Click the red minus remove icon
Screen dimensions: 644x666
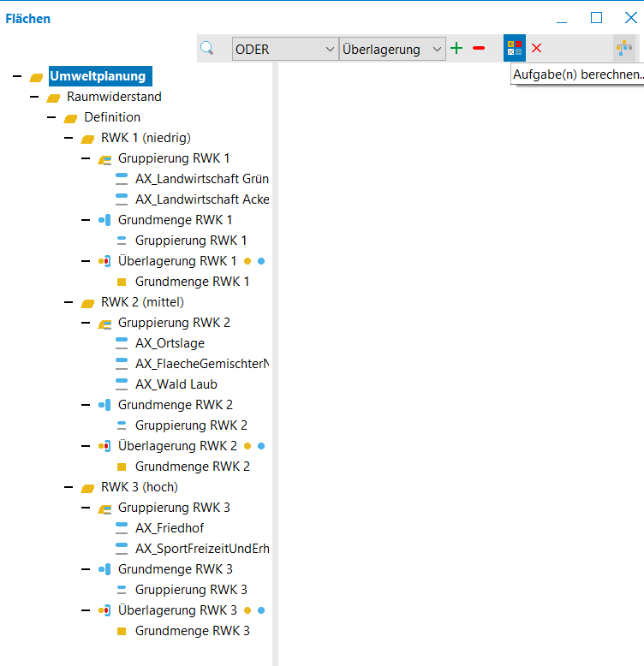479,49
